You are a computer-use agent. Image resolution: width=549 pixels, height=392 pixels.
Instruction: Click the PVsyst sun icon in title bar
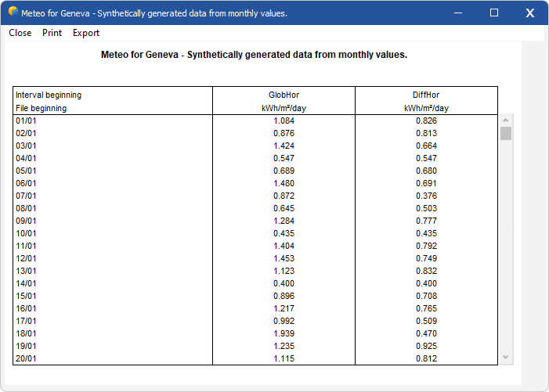(x=13, y=12)
